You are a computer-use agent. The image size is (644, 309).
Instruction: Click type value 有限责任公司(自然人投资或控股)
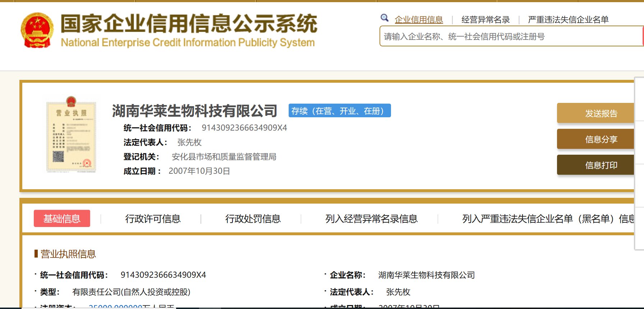point(131,292)
